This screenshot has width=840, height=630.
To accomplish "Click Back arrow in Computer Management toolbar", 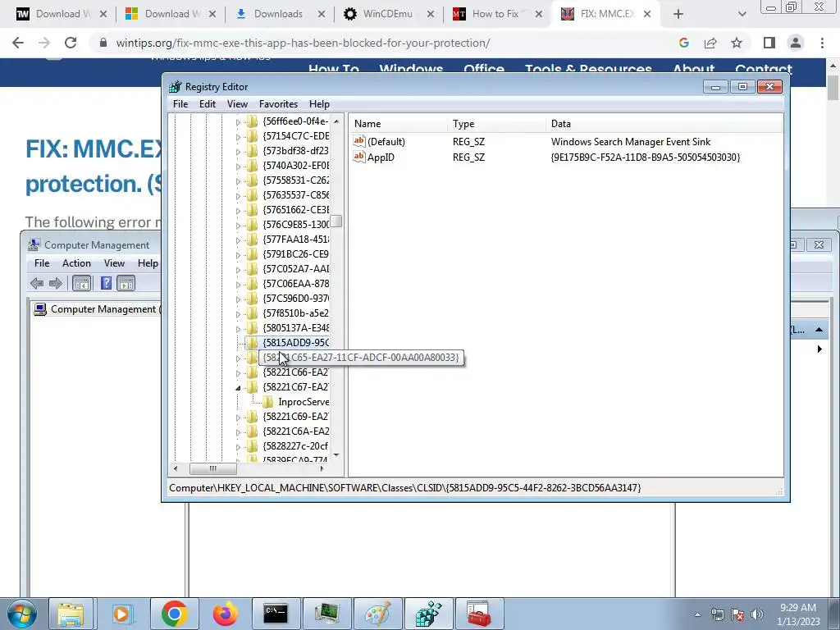I will [37, 283].
